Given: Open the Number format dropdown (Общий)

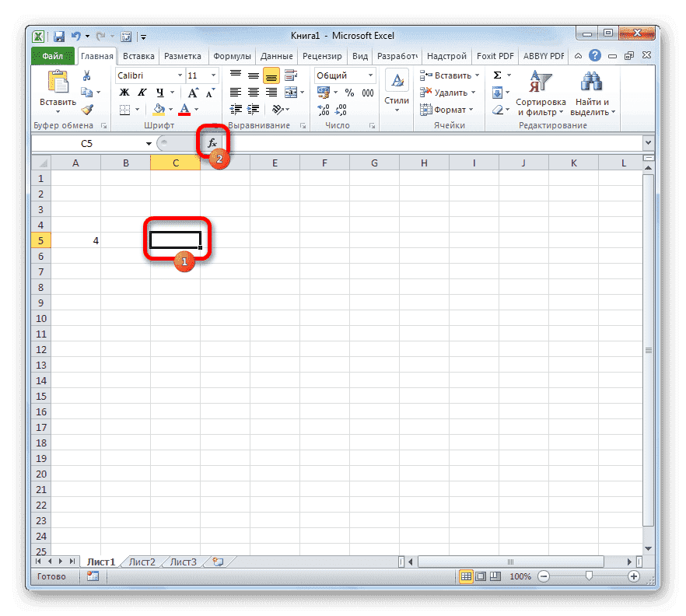Looking at the screenshot, I should (342, 75).
